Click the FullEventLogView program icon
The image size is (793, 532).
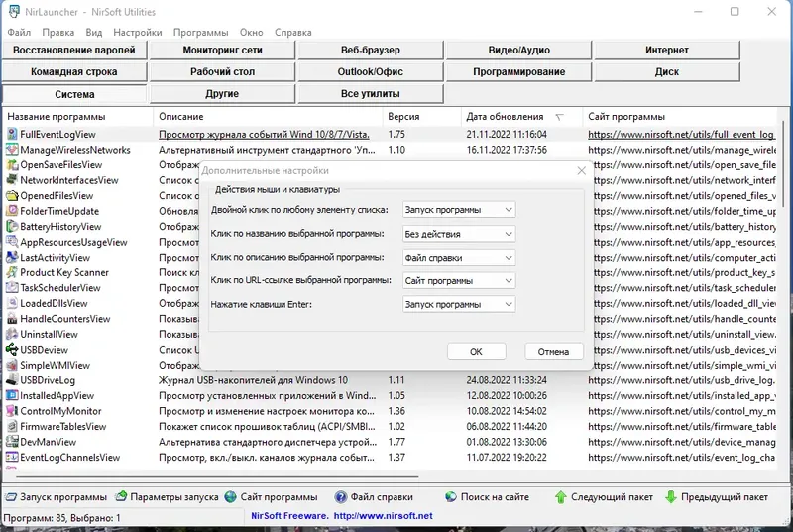12,135
